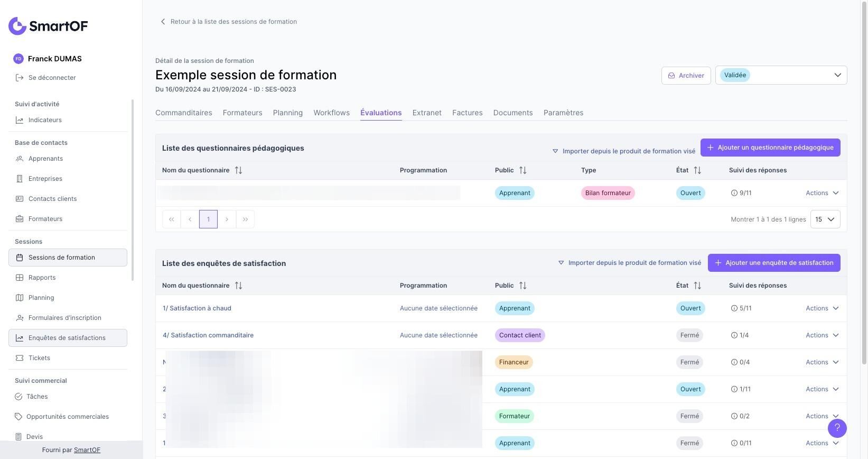
Task: Switch to the Paramètres tab
Action: pos(564,113)
